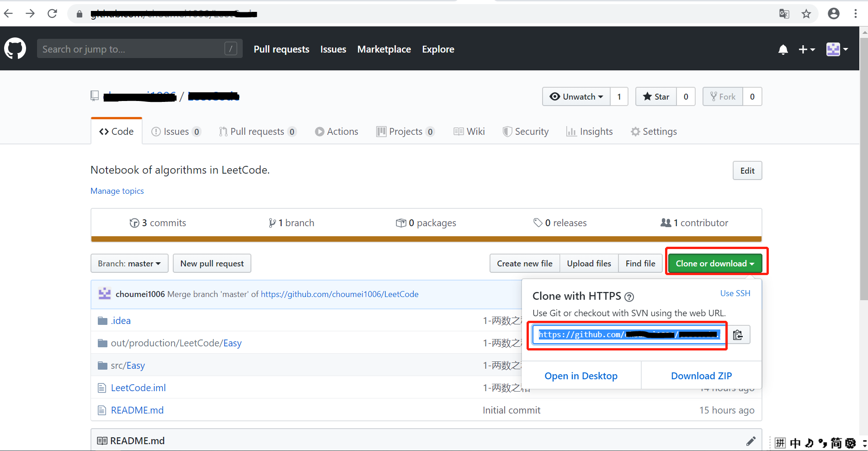This screenshot has height=451, width=868.
Task: Open the Issues tab of repository
Action: pyautogui.click(x=176, y=132)
